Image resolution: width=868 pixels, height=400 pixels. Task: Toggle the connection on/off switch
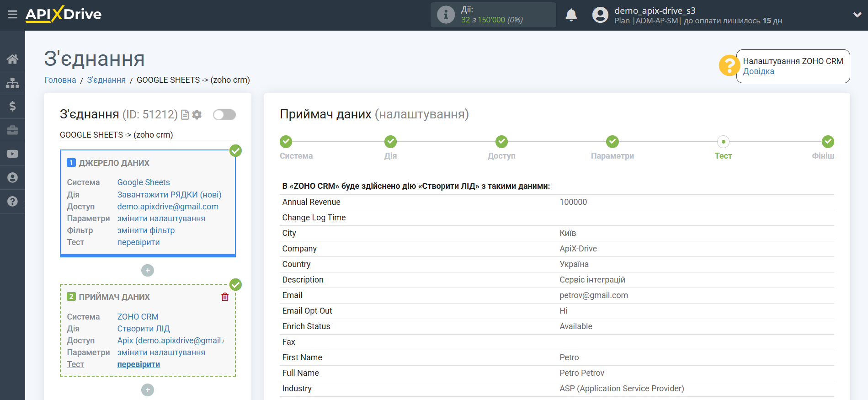tap(224, 115)
